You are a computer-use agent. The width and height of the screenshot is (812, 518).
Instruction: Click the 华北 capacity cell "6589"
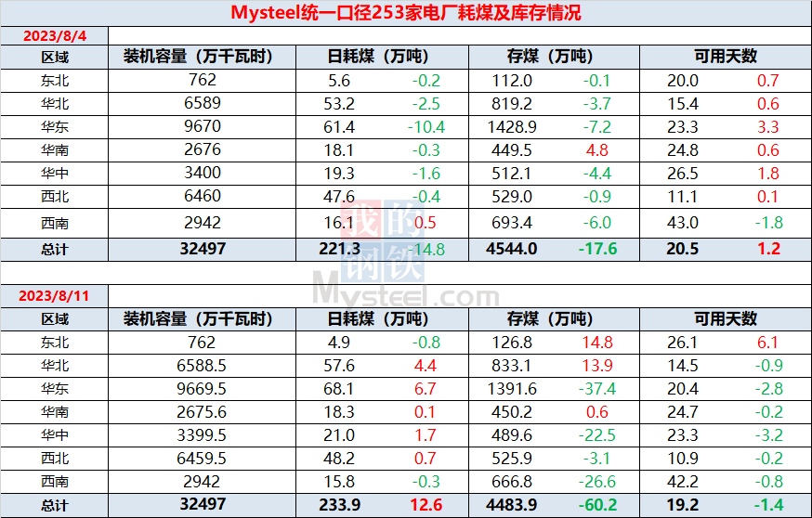click(203, 103)
